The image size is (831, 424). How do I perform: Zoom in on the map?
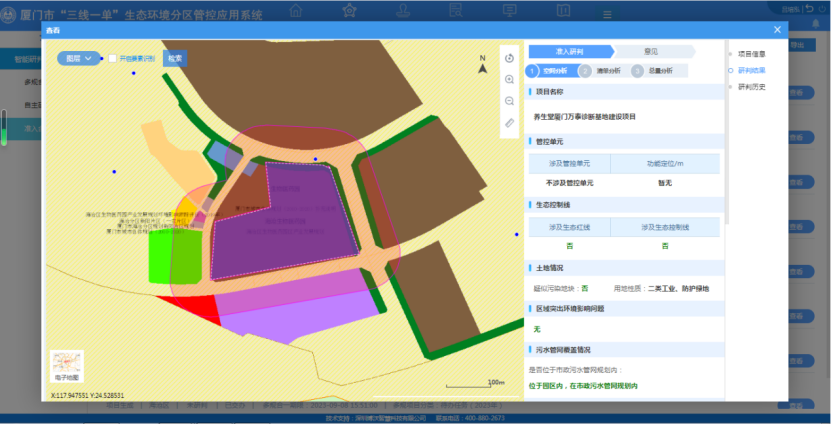509,80
